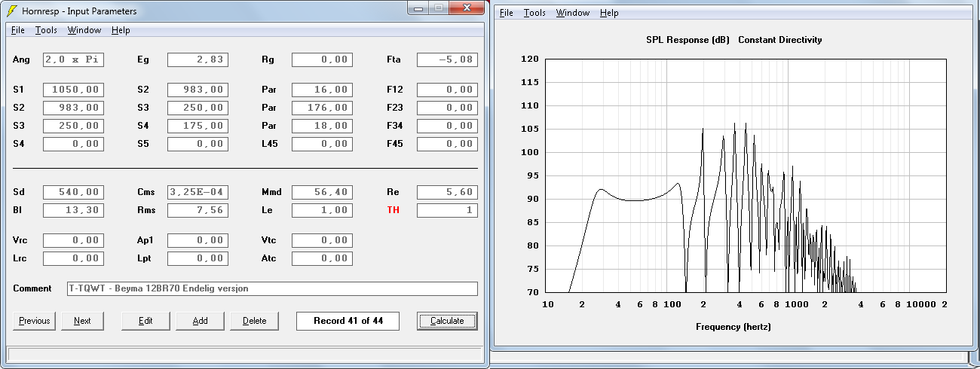Click the red TH label
Viewport: 980px width, 369px height.
[394, 210]
